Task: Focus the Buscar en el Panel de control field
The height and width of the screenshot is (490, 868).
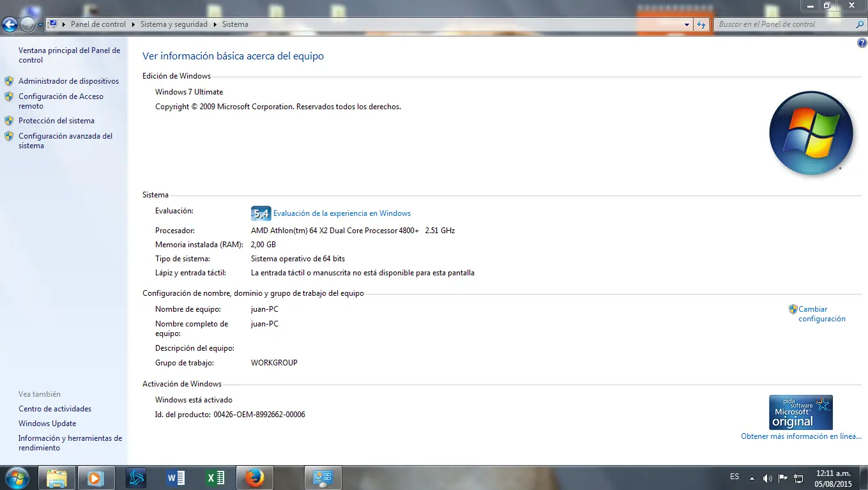Action: [x=785, y=24]
